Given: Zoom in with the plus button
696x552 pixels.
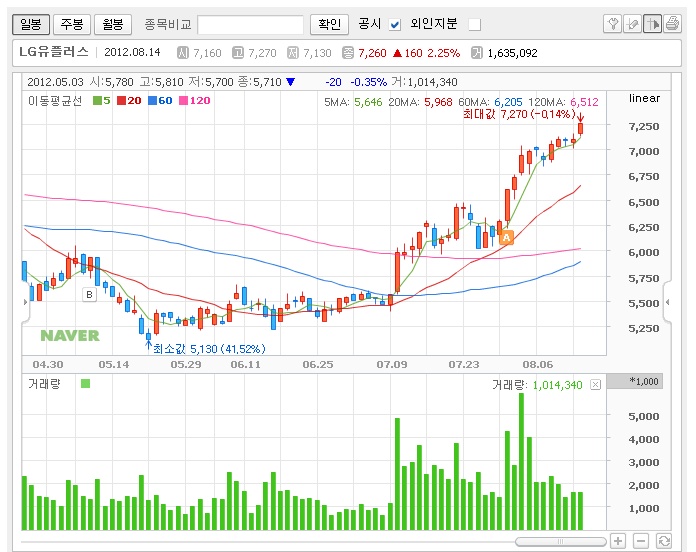Looking at the screenshot, I should 618,541.
